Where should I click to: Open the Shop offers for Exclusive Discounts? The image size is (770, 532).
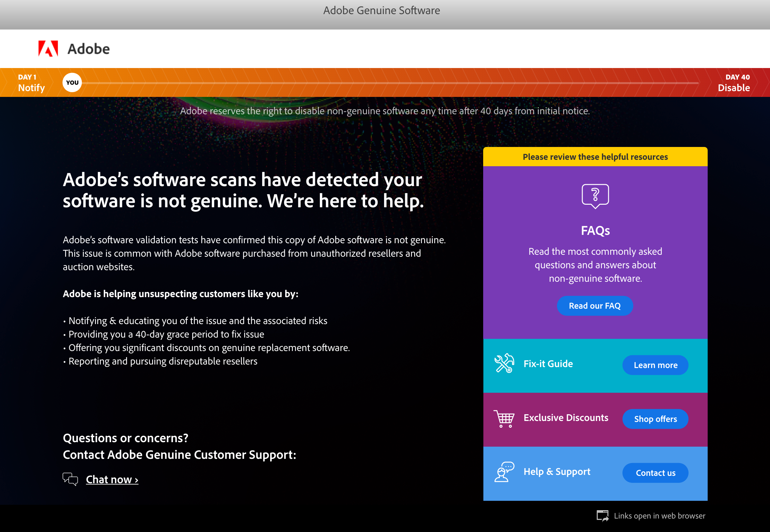tap(655, 418)
